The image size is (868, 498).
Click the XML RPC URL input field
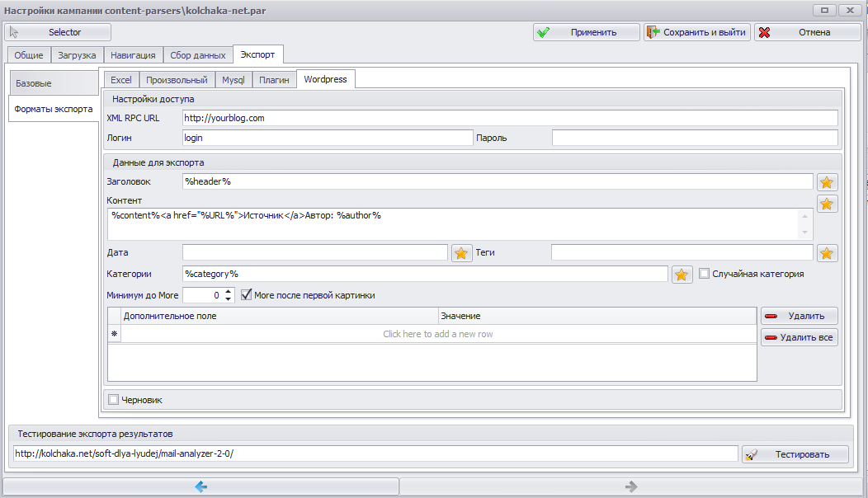click(x=510, y=118)
